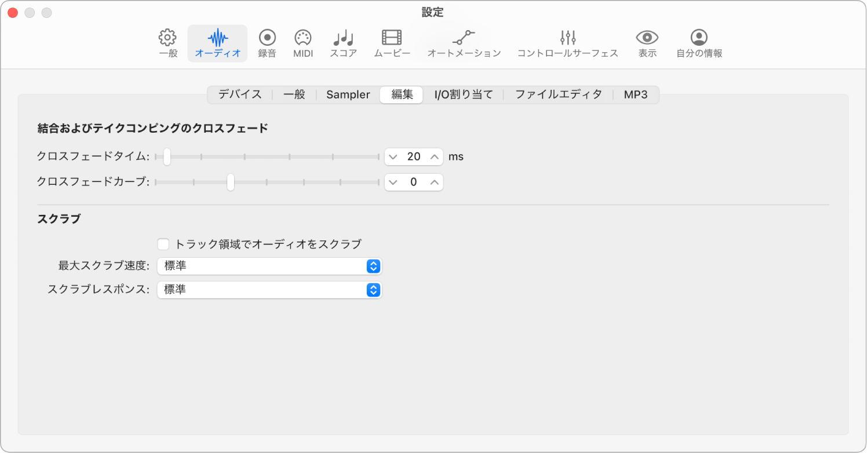Viewport: 868px width, 453px height.
Task: Switch to the Sampler tab
Action: coord(348,94)
